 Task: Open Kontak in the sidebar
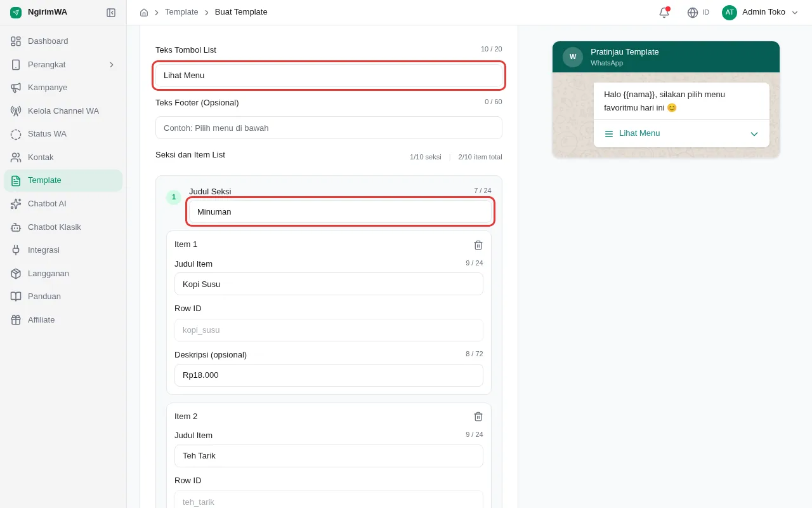click(x=63, y=157)
